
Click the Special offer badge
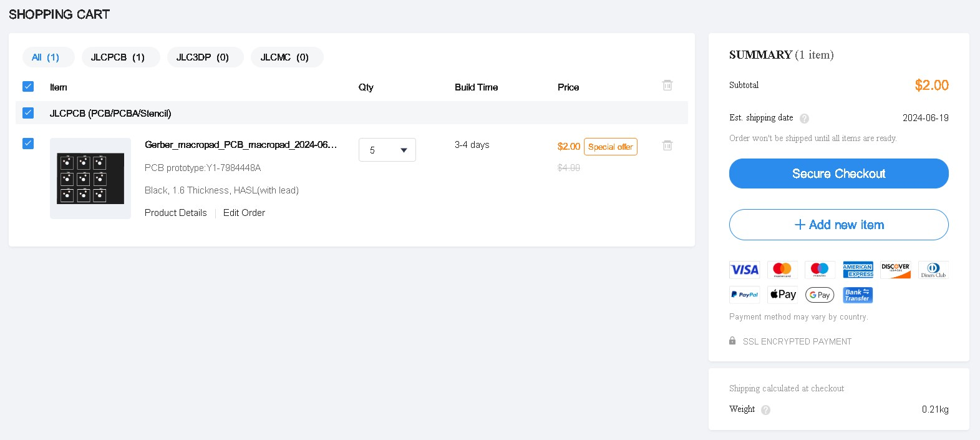[x=611, y=147]
